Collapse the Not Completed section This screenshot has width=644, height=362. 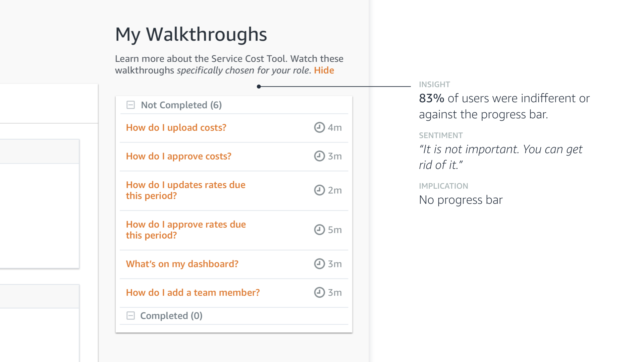[x=130, y=105]
